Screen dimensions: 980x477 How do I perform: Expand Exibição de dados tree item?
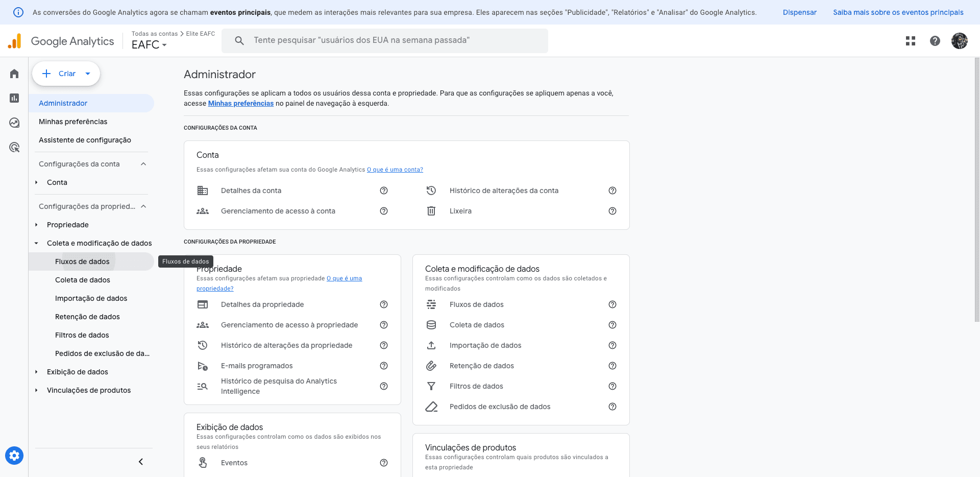click(36, 372)
